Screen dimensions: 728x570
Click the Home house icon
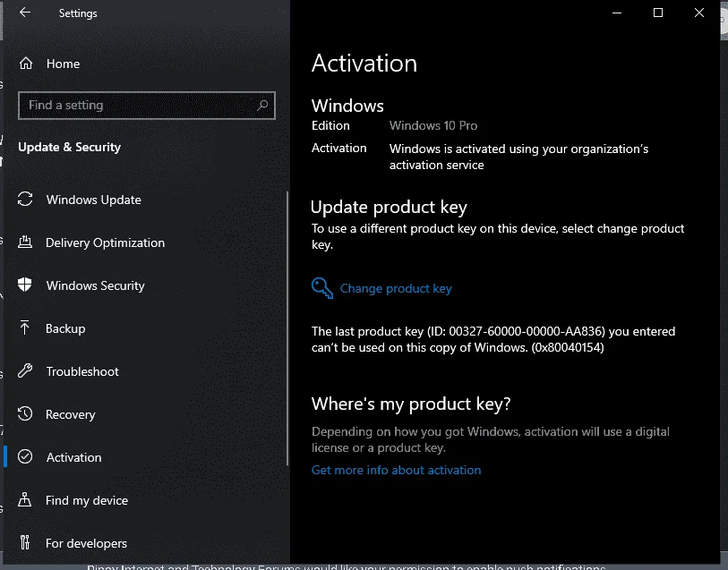tap(26, 63)
